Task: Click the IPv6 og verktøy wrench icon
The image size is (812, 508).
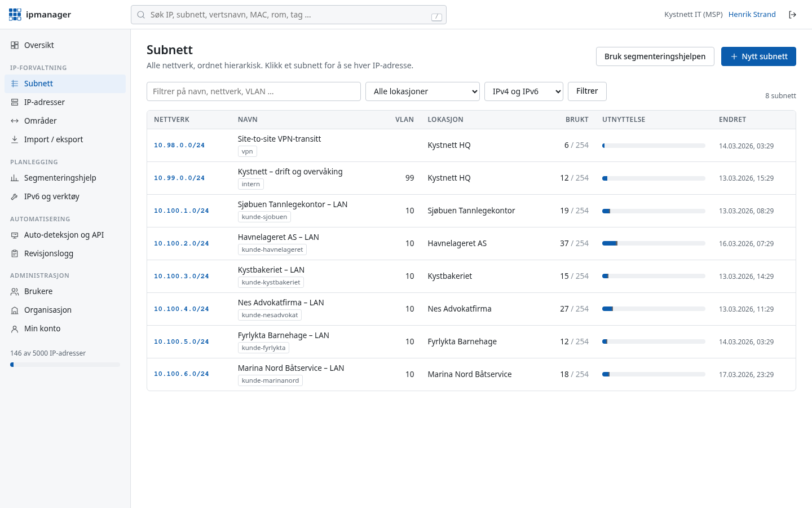Action: [x=15, y=196]
